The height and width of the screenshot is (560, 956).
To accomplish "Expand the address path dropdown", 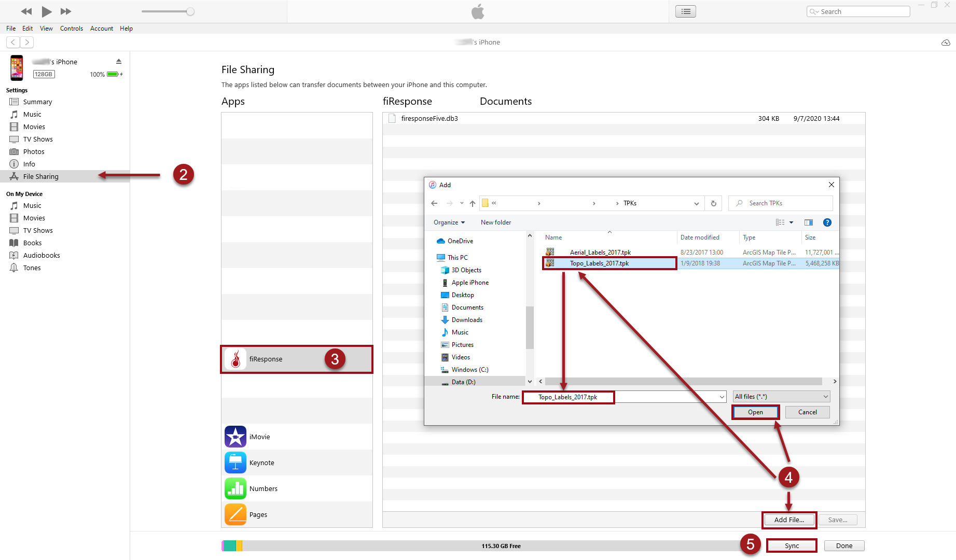I will 696,203.
